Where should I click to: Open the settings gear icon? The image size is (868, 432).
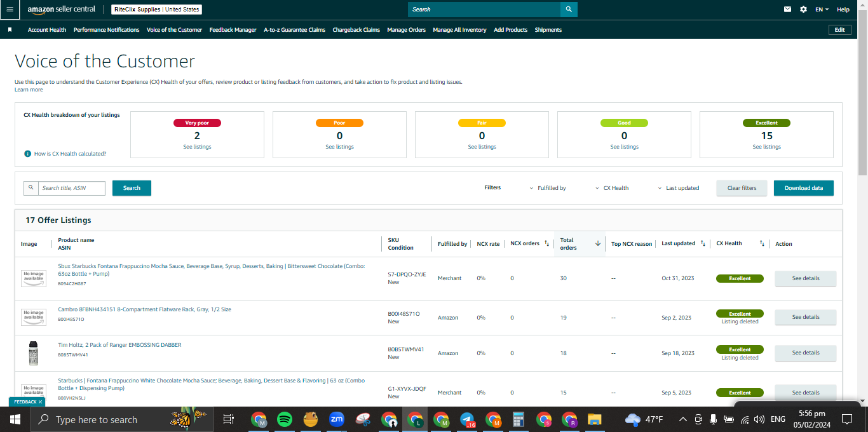click(803, 10)
